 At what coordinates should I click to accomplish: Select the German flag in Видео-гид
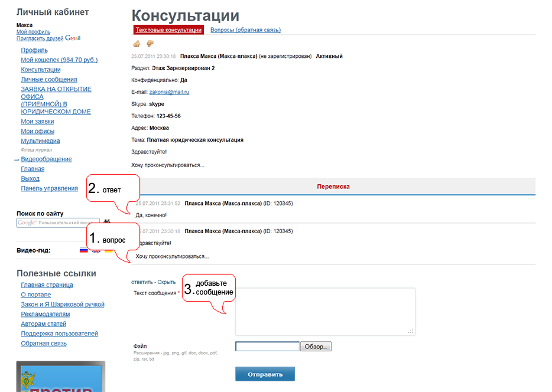point(109,251)
